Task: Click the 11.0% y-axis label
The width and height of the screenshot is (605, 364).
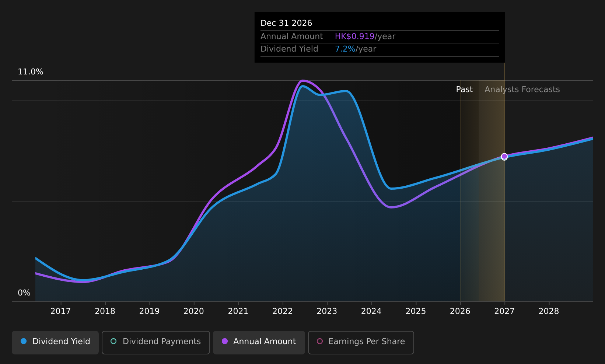Action: coord(31,72)
